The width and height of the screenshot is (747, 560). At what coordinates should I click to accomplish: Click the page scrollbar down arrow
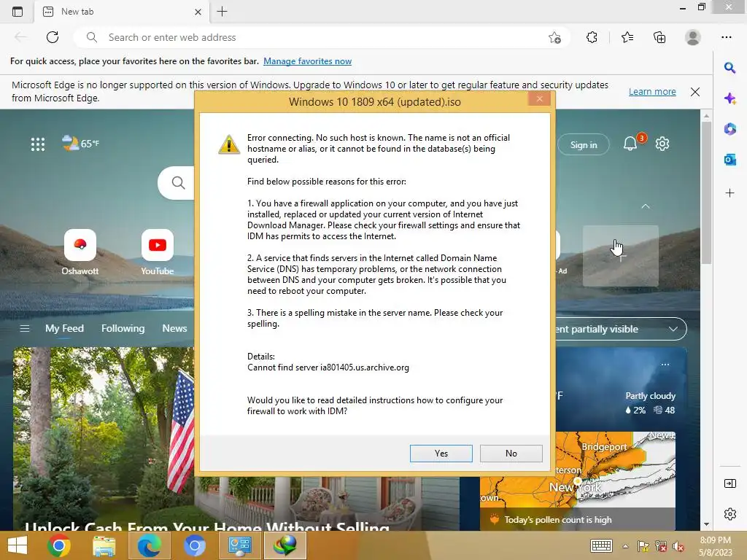pyautogui.click(x=706, y=524)
